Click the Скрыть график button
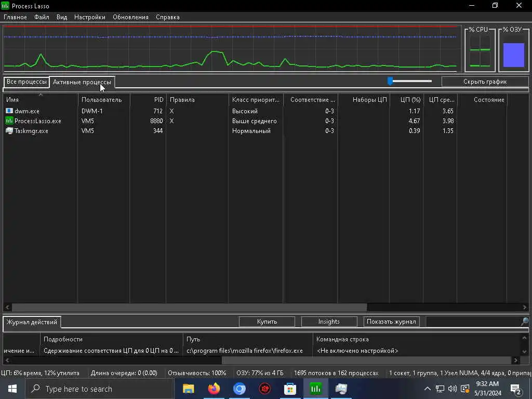The height and width of the screenshot is (399, 532). click(485, 82)
